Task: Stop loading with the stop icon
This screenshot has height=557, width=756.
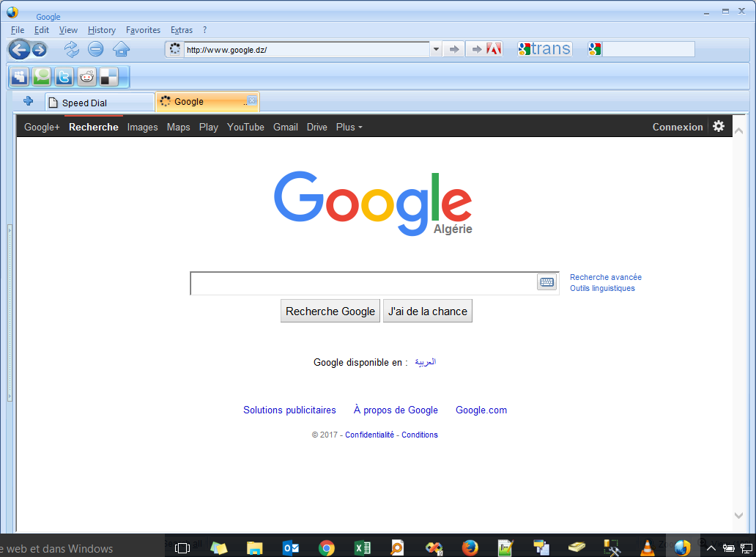Action: (x=96, y=48)
